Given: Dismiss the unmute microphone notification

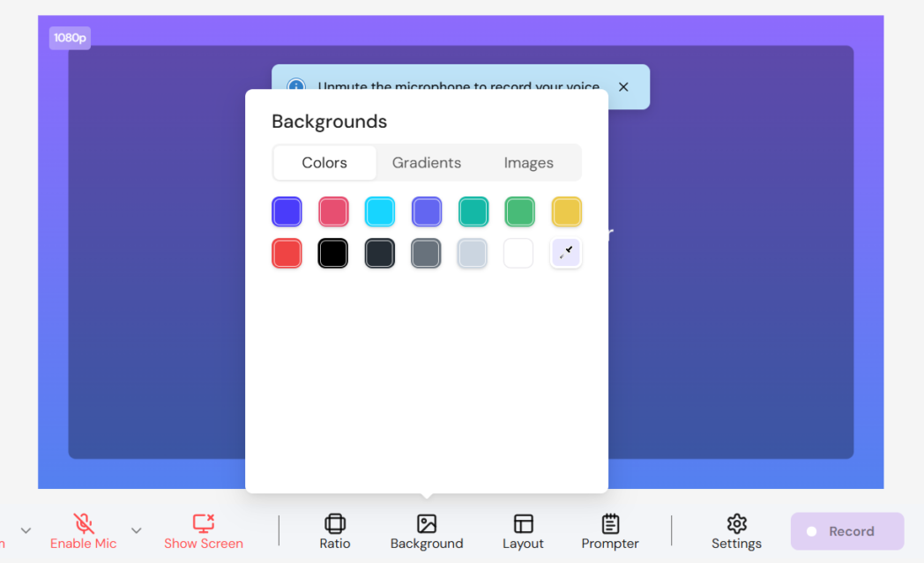Looking at the screenshot, I should tap(623, 86).
